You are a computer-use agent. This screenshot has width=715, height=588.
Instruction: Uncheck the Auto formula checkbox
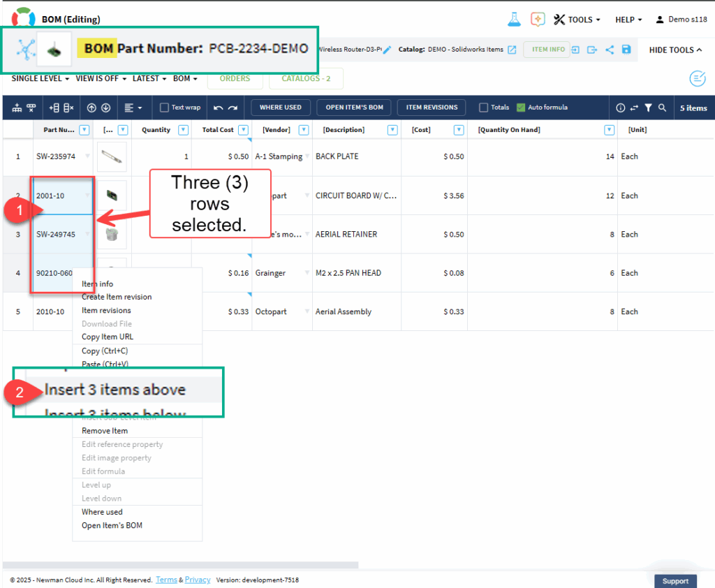tap(521, 108)
